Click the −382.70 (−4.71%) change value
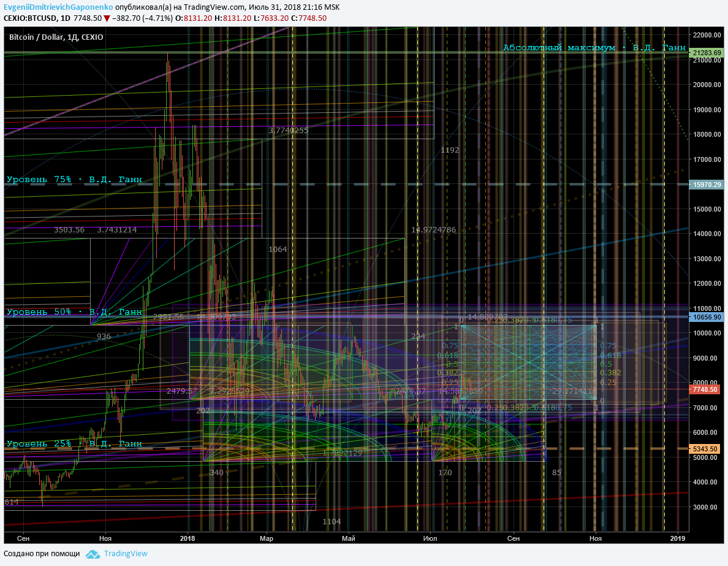 coord(143,18)
